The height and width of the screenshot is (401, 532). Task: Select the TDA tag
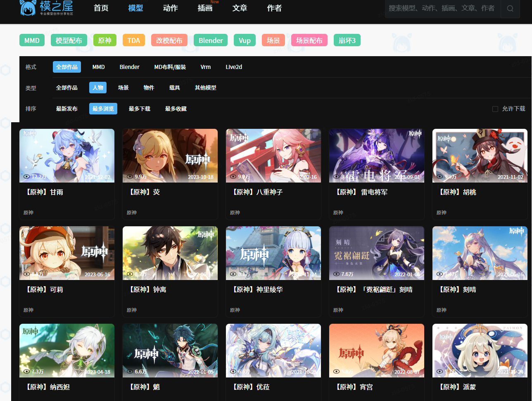134,40
